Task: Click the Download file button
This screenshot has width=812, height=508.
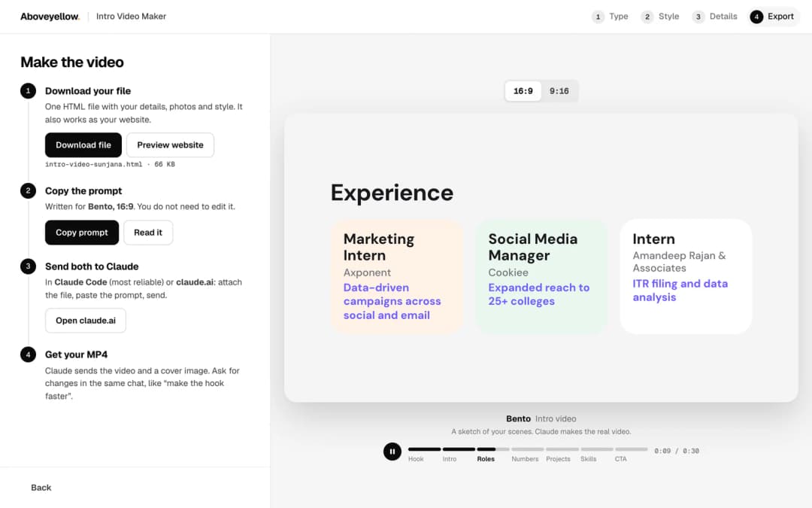Action: point(83,145)
